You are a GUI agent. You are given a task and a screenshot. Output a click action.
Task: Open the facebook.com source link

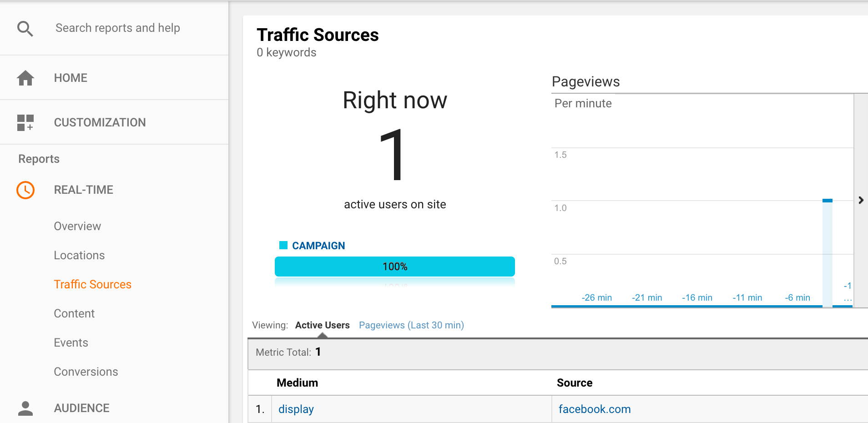pyautogui.click(x=595, y=409)
